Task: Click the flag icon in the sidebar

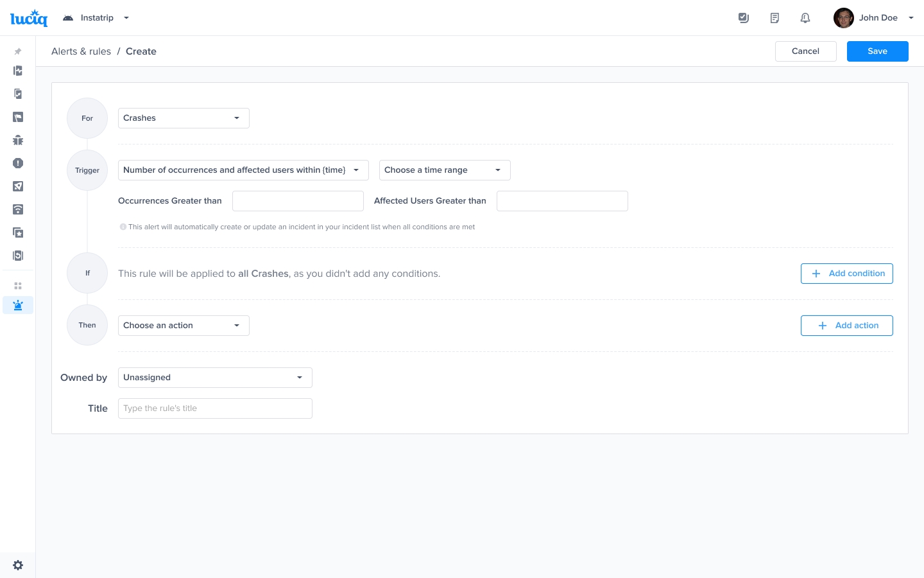Action: [18, 117]
